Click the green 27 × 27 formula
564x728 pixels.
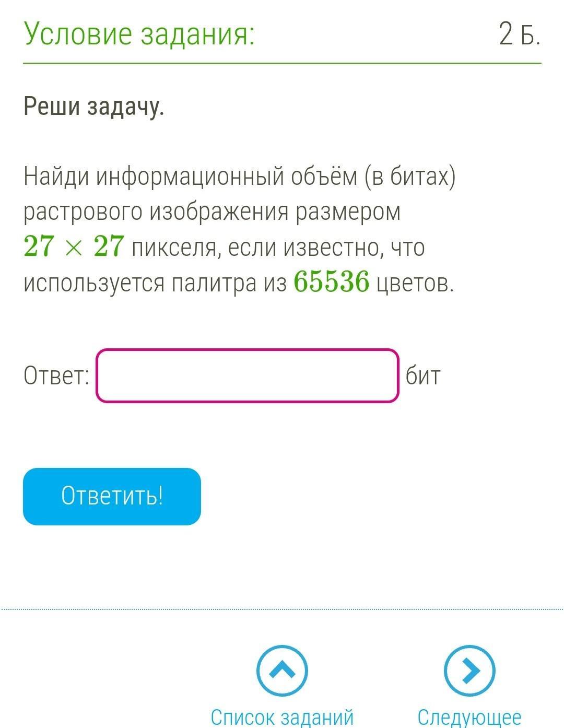(x=74, y=246)
